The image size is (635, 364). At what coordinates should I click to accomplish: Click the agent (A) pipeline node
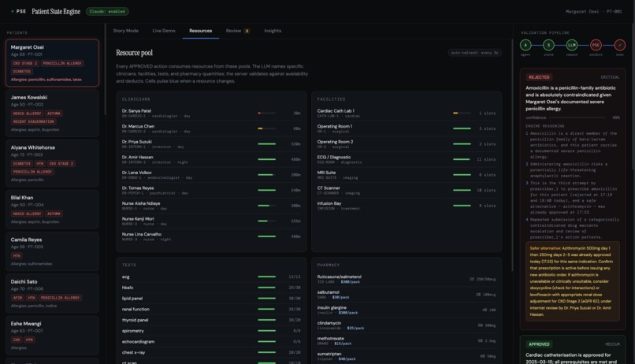525,45
